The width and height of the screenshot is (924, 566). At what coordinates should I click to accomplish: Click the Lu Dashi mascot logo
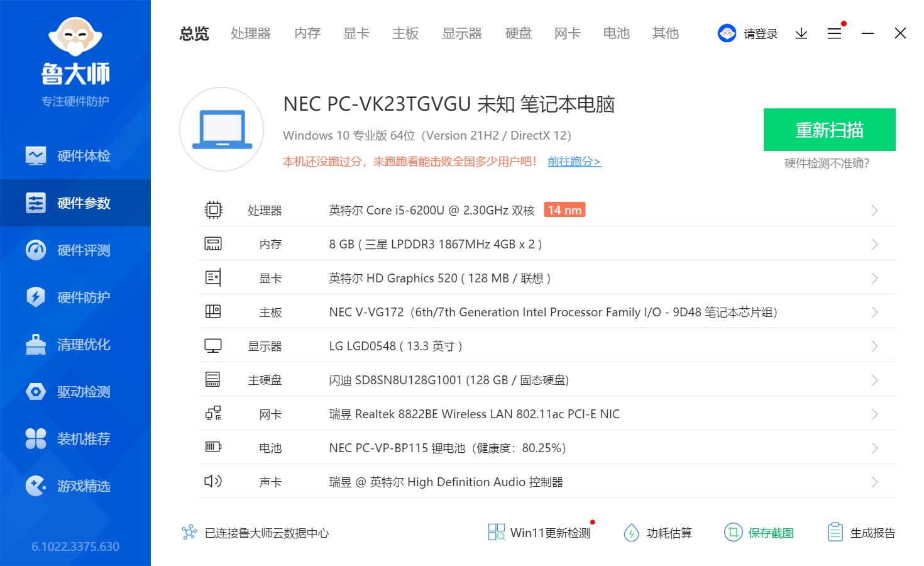(x=75, y=36)
